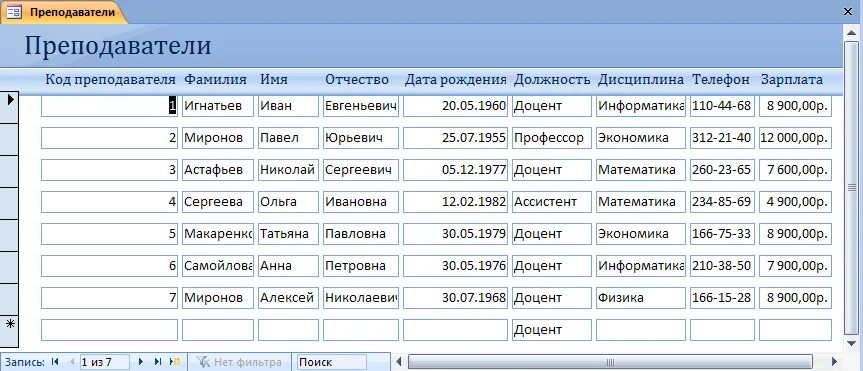
Task: Switch to the Преподаватели document tab
Action: click(x=64, y=12)
